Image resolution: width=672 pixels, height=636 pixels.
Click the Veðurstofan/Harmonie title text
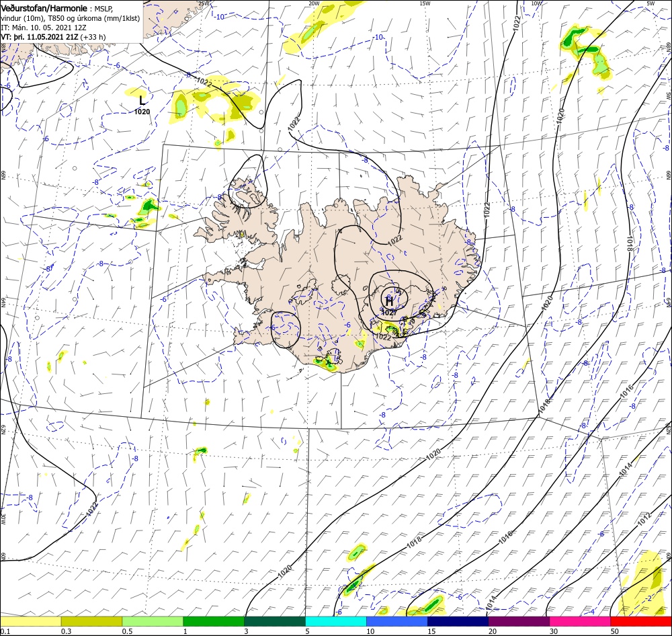(x=44, y=8)
